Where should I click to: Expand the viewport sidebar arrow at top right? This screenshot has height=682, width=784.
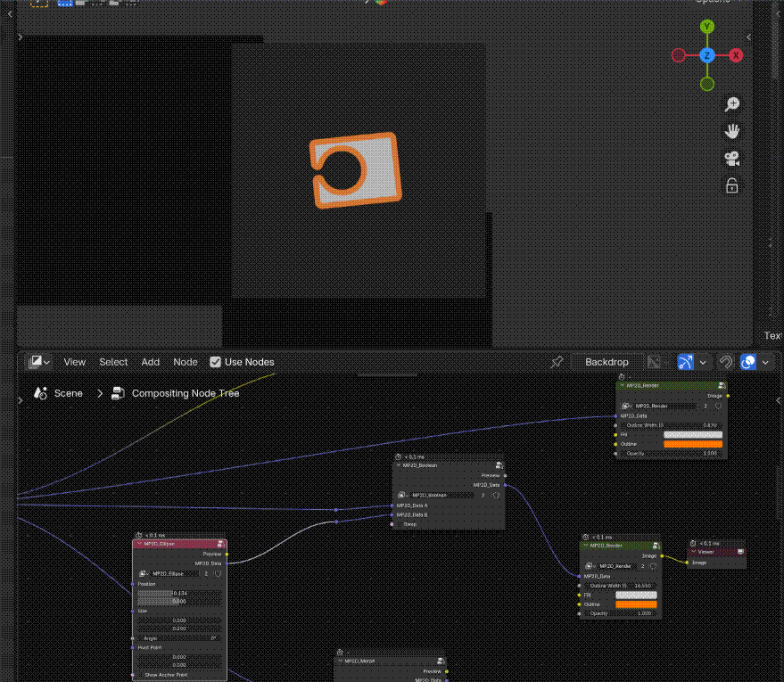coord(748,37)
